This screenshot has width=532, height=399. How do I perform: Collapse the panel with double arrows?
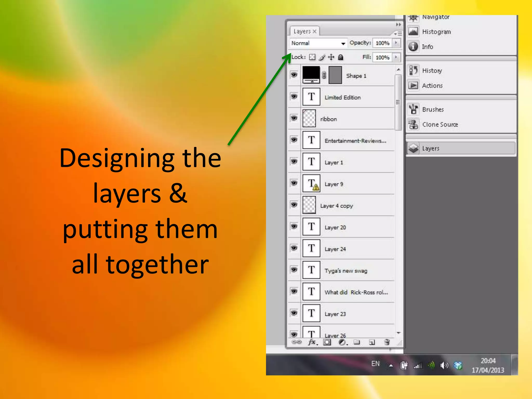(x=398, y=25)
